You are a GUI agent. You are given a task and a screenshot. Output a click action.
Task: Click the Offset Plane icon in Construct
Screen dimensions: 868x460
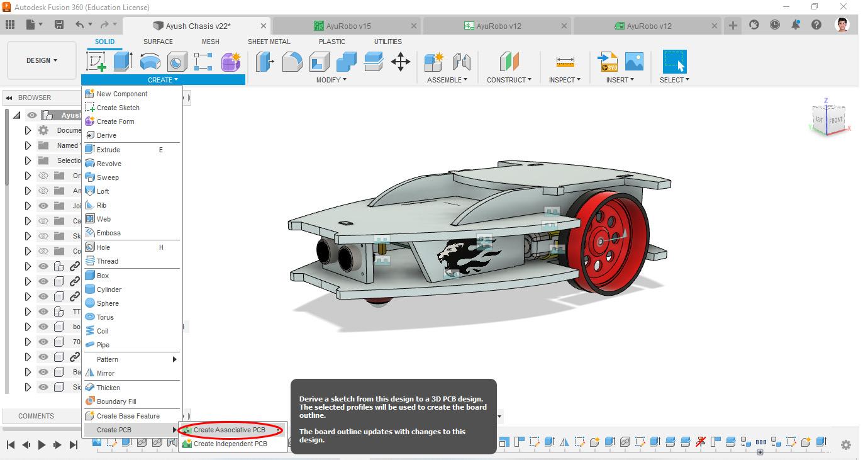pyautogui.click(x=509, y=62)
